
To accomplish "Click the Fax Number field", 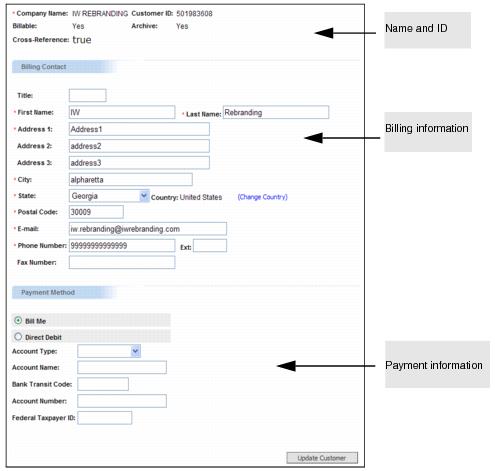I will 122,262.
